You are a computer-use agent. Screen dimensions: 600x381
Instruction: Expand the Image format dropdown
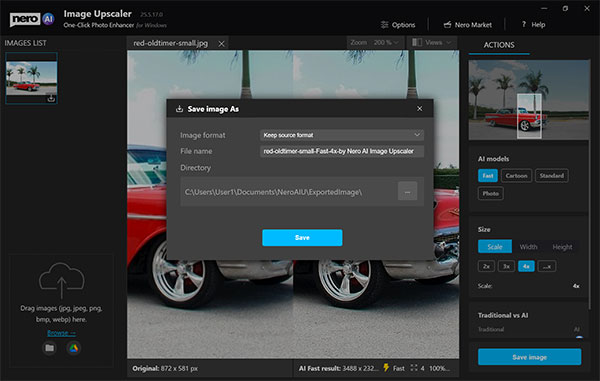coord(342,135)
